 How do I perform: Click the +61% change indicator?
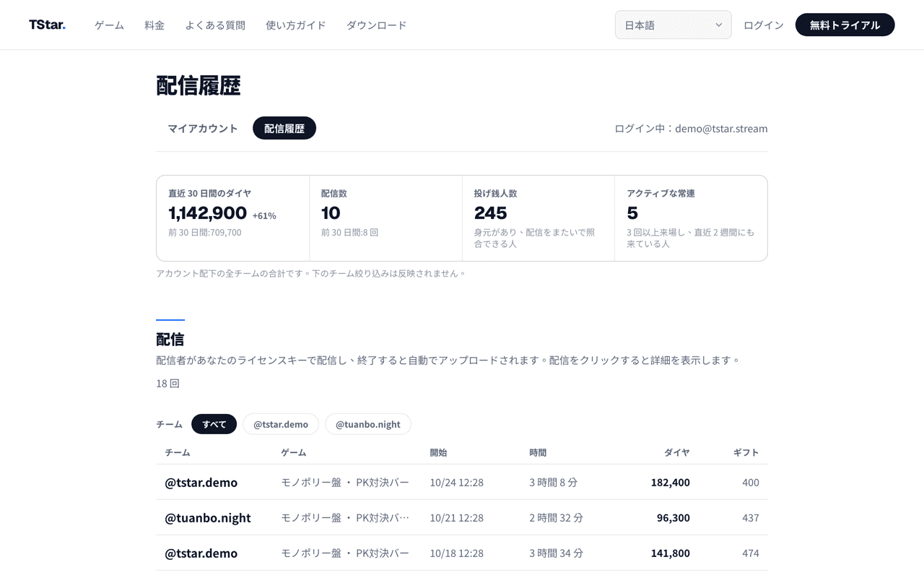[x=264, y=215]
